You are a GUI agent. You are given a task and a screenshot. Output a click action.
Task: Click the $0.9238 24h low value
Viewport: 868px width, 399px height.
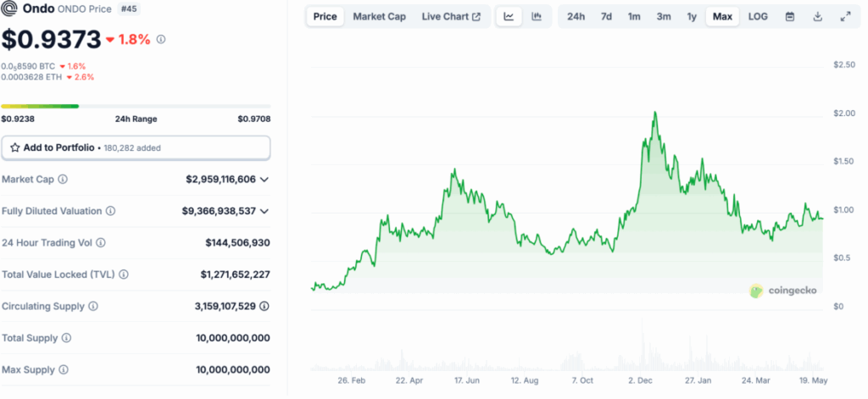(18, 119)
